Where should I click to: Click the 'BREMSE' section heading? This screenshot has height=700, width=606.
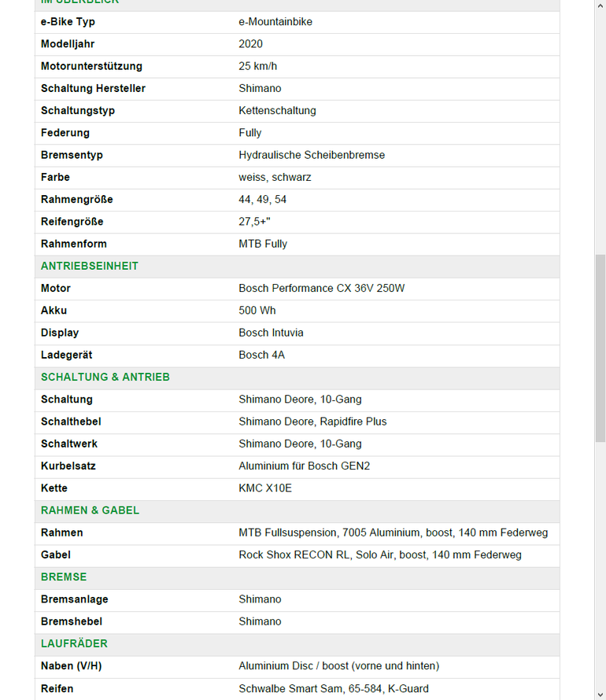pyautogui.click(x=64, y=577)
